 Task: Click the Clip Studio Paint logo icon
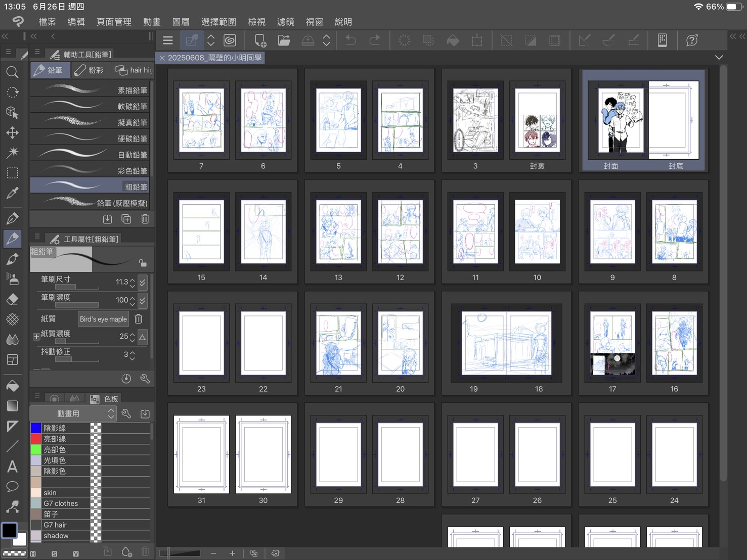pyautogui.click(x=18, y=22)
